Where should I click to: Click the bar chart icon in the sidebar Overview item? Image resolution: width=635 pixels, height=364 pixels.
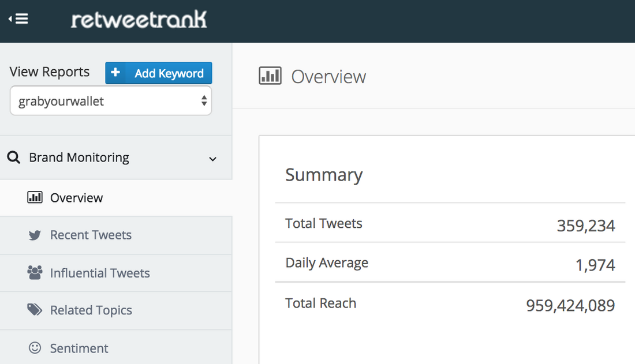point(35,198)
